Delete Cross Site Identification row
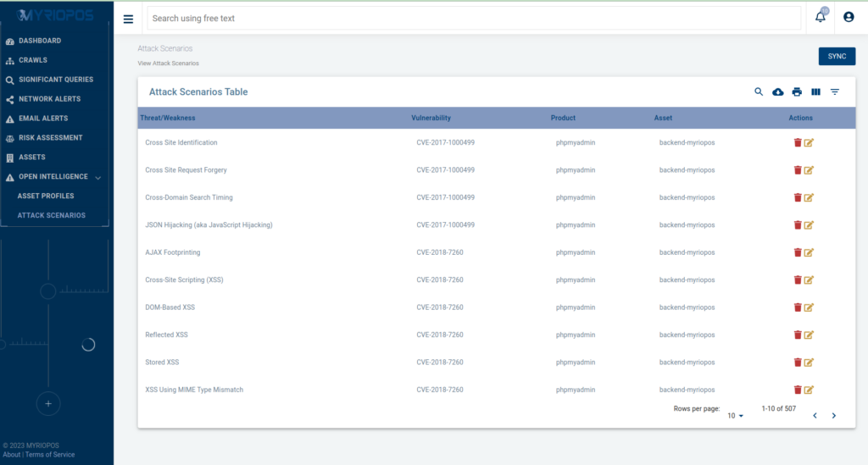This screenshot has width=868, height=465. click(798, 142)
